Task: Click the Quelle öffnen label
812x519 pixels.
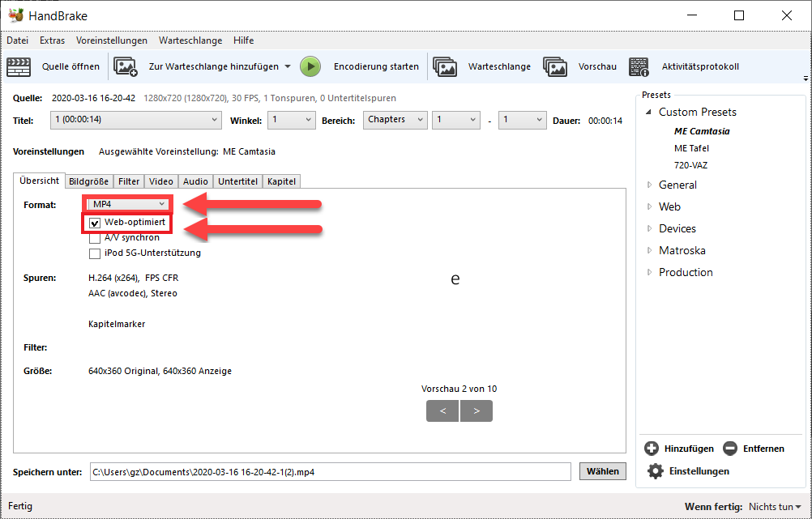Action: [71, 66]
